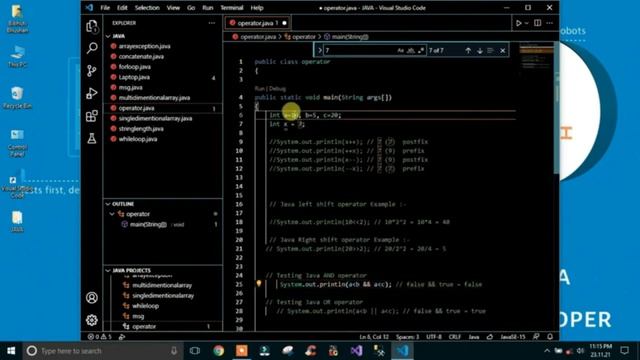Open the Run menu
The image size is (640, 360).
click(208, 8)
